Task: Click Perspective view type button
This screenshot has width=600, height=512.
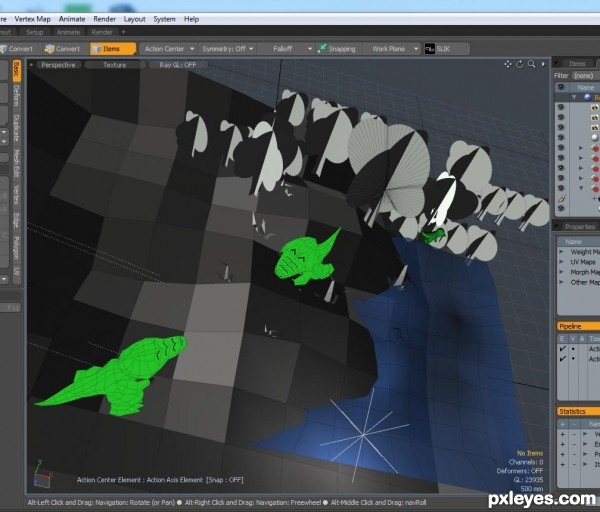Action: pos(58,65)
